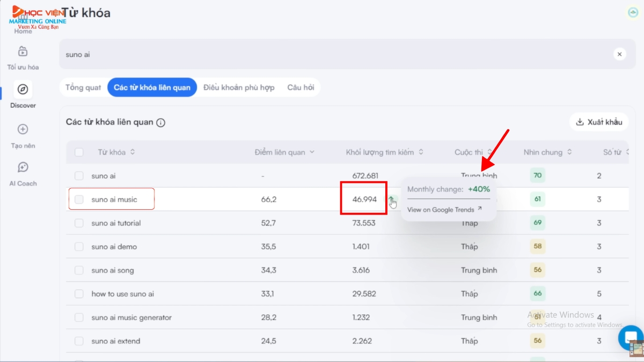Sort the Nhìn chung column
The image size is (644, 362).
point(547,152)
